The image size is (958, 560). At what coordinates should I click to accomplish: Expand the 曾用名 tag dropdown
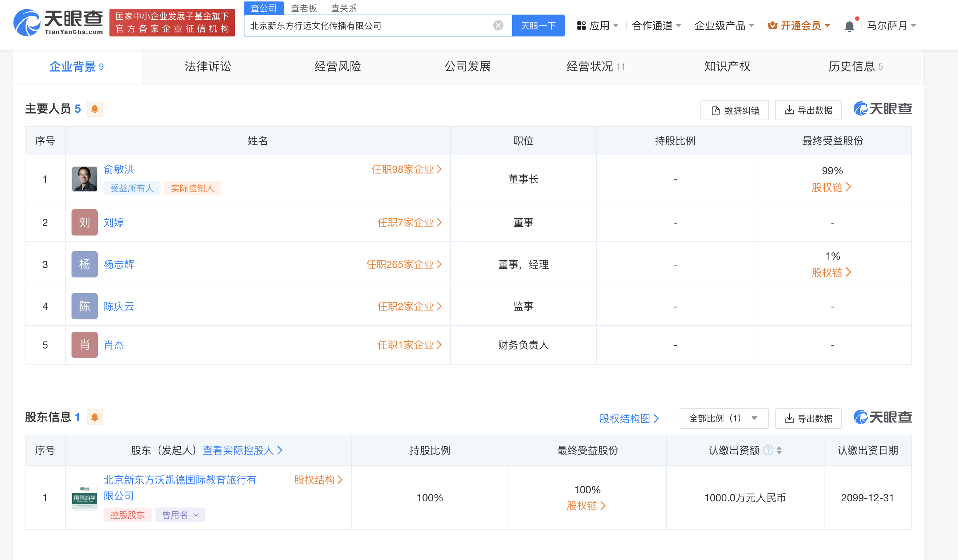(180, 515)
